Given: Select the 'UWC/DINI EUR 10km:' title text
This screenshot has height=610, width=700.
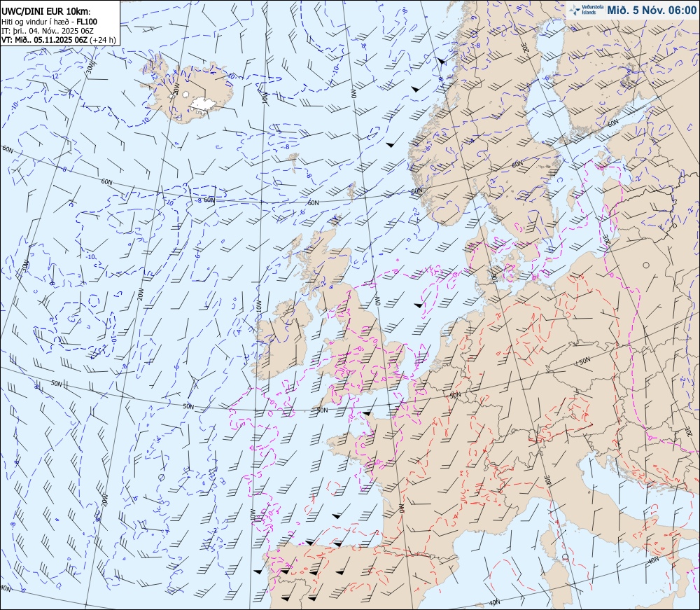Looking at the screenshot, I should pos(46,12).
